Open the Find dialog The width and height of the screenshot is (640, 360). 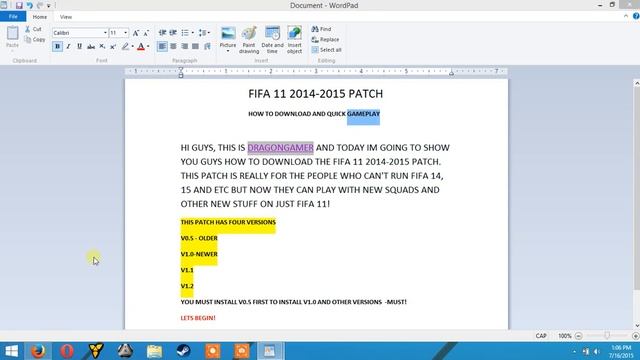point(321,29)
